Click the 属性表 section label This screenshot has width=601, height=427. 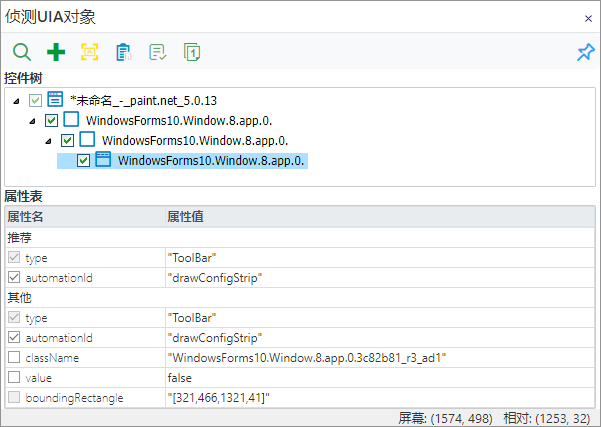(23, 197)
